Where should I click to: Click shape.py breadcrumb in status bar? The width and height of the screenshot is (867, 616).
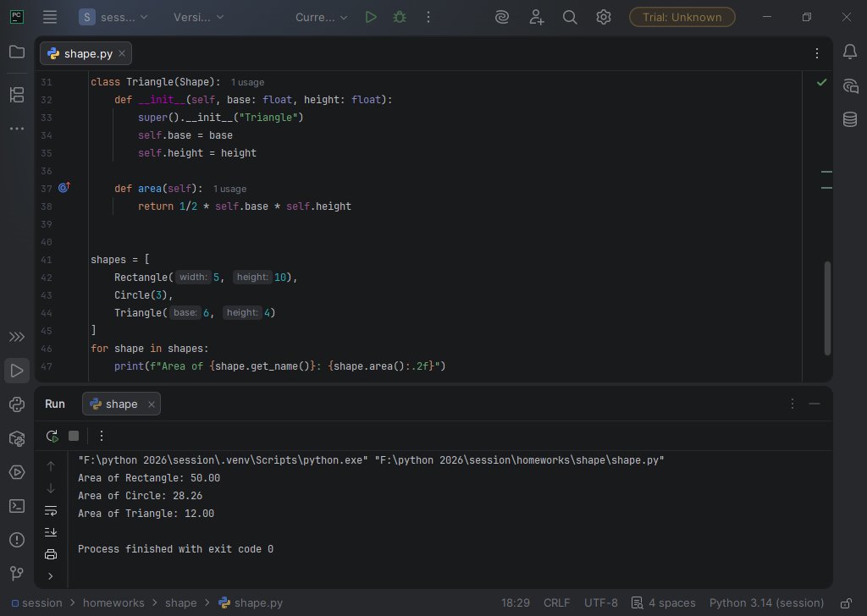click(x=251, y=602)
